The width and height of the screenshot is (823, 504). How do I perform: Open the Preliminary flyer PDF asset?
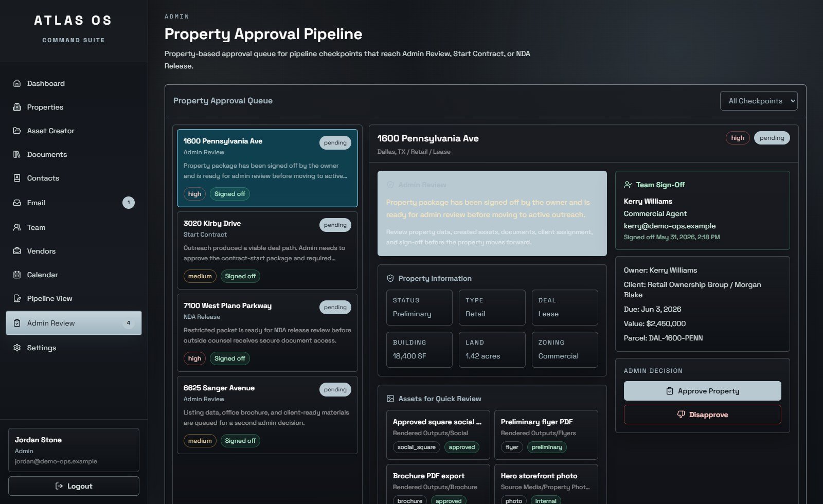tap(546, 435)
